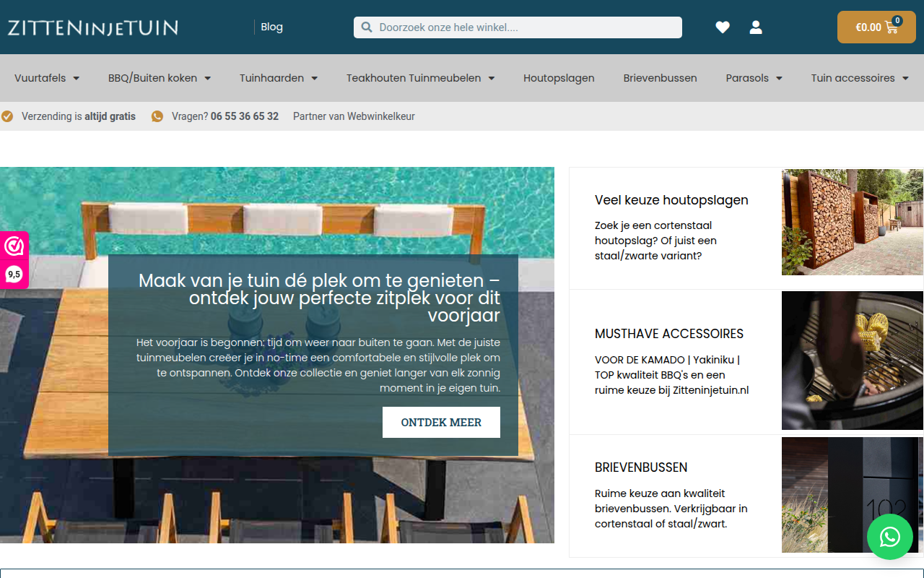Screen dimensions: 924x578
Task: Expand the BBQ/Buiten koken dropdown arrow
Action: [x=207, y=78]
